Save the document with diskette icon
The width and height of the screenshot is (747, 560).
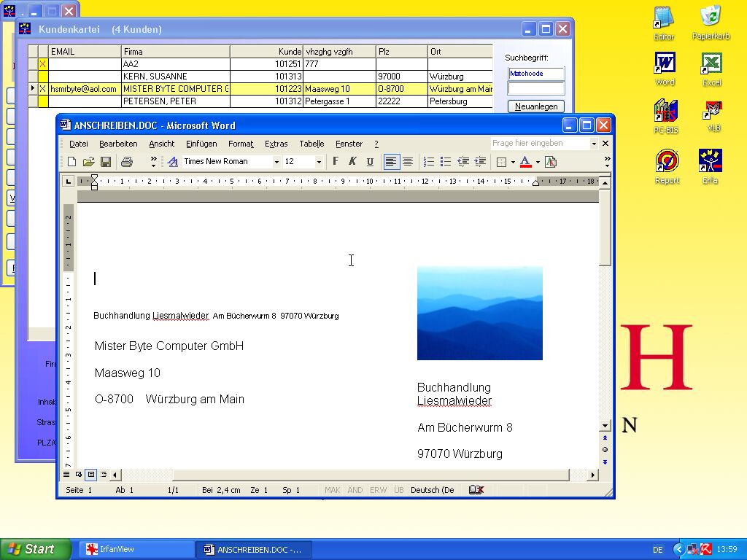(106, 162)
